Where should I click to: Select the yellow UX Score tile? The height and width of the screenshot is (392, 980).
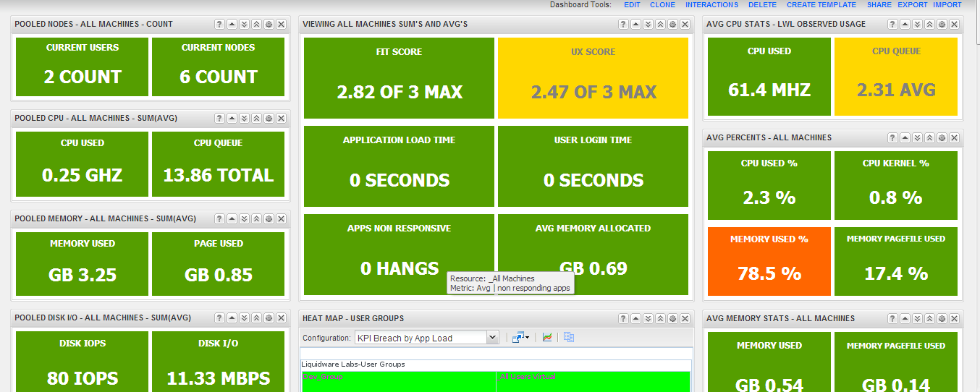tap(592, 78)
